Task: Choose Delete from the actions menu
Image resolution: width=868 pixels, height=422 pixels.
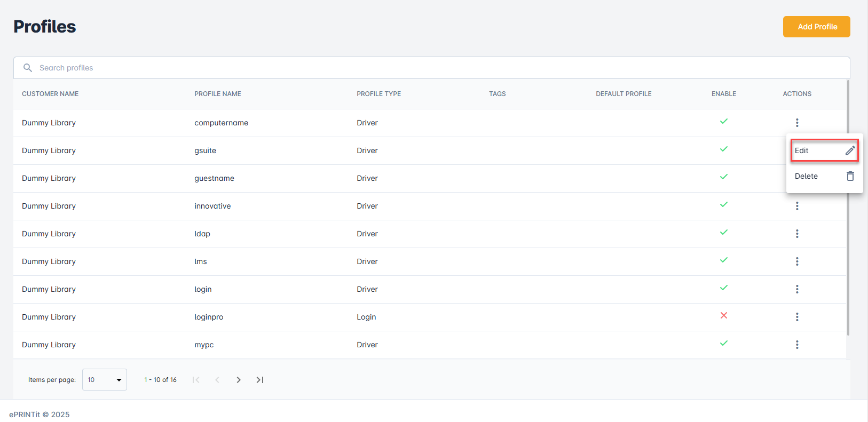Action: point(806,176)
